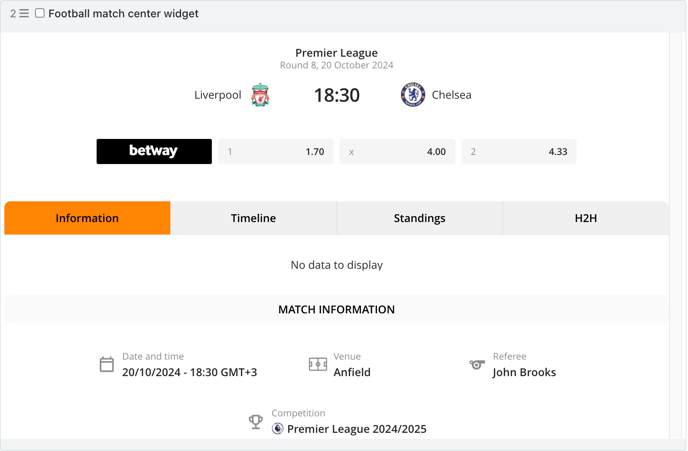
Task: Click the stadium pitch icon beside Venue
Action: [318, 364]
